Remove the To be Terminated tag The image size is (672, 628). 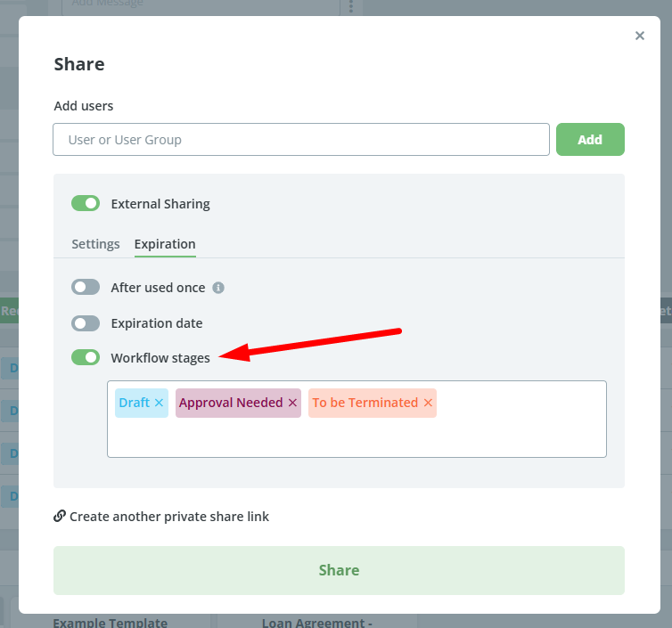(428, 403)
